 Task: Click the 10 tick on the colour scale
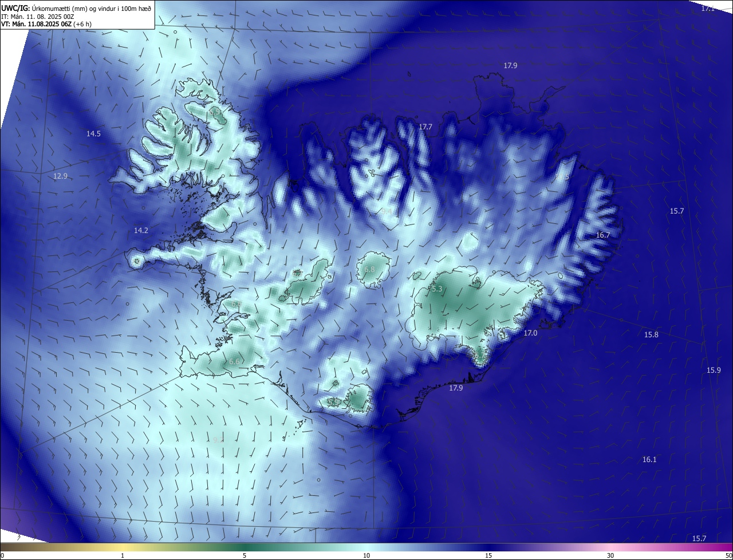366,555
